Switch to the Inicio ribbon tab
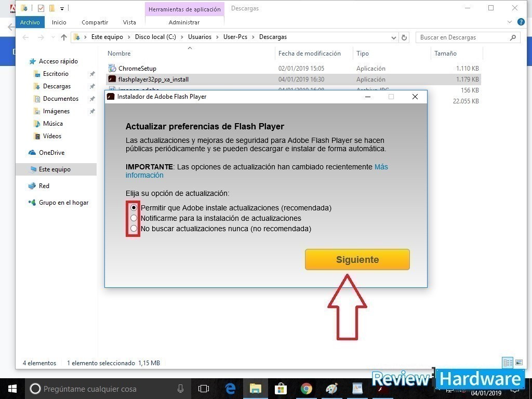The image size is (532, 399). click(59, 22)
